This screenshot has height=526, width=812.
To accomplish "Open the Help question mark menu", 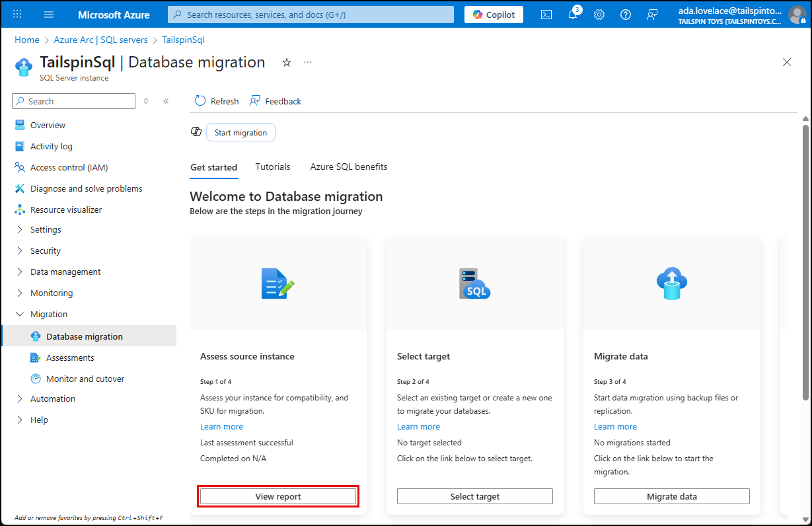I will click(625, 14).
